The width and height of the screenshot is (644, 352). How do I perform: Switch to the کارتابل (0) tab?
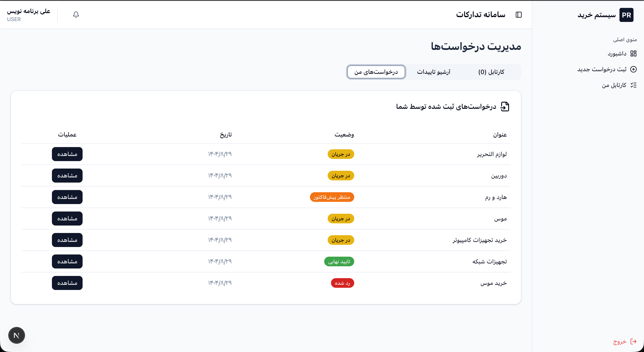(x=491, y=72)
